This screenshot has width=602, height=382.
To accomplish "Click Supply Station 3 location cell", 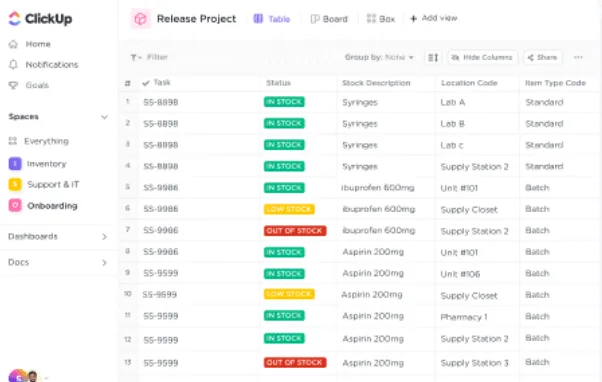I will click(475, 363).
